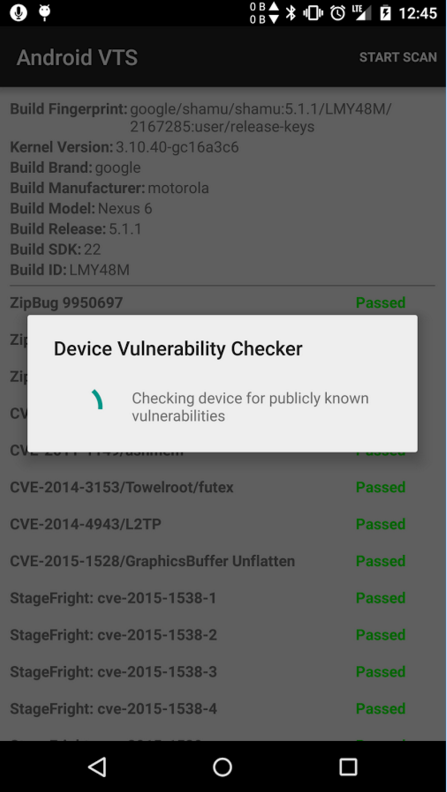The image size is (447, 792).
Task: Tap the microphone icon in status bar
Action: coord(19,13)
